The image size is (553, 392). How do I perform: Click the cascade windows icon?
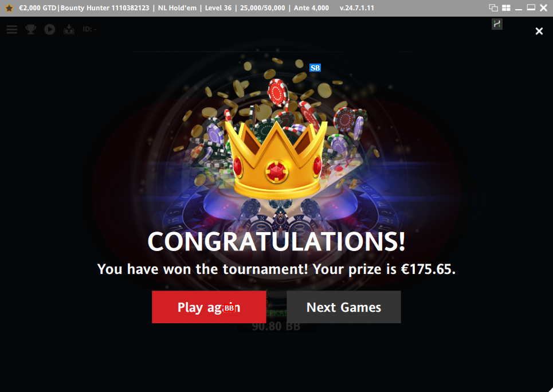click(493, 8)
